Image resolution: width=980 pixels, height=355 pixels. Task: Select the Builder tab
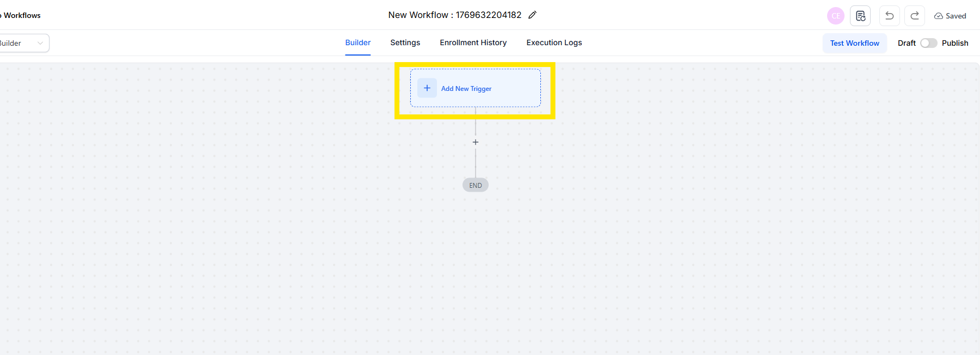[358, 42]
